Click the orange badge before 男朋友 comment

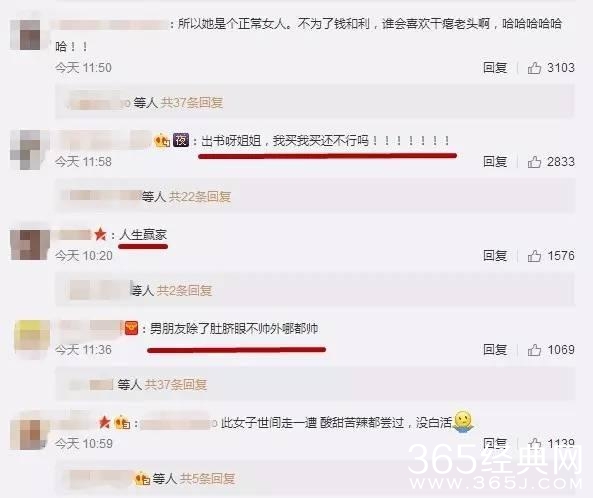[131, 328]
